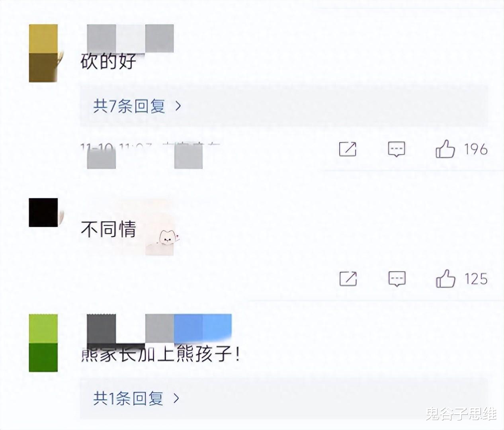Image resolution: width=504 pixels, height=430 pixels.
Task: Click the 196 like count
Action: click(476, 149)
